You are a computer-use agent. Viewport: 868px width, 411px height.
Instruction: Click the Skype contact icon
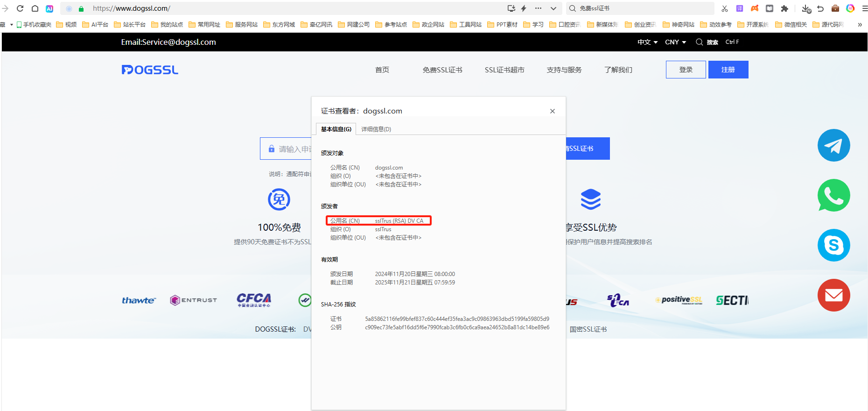pos(833,245)
